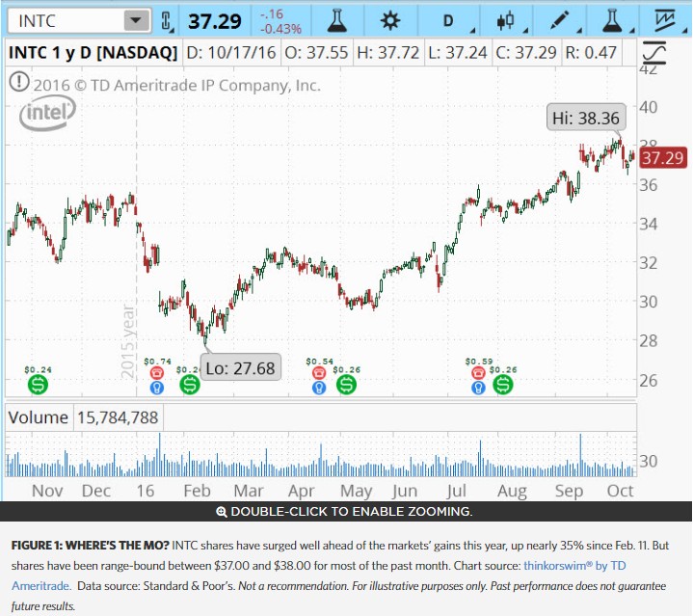The width and height of the screenshot is (693, 616).
Task: Click the R: 0.47 range value
Action: point(591,53)
